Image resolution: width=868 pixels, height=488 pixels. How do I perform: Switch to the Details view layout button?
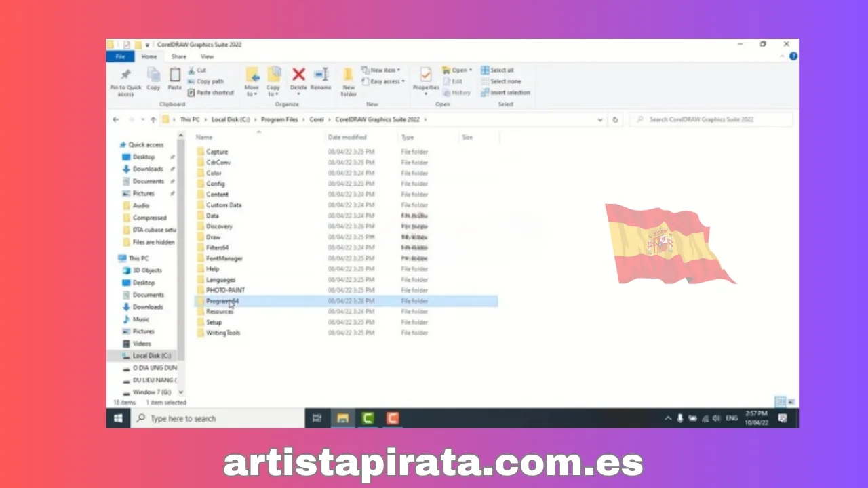point(780,402)
